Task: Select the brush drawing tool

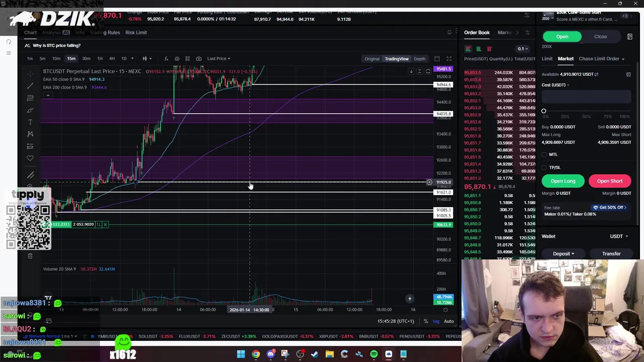Action: tap(30, 110)
